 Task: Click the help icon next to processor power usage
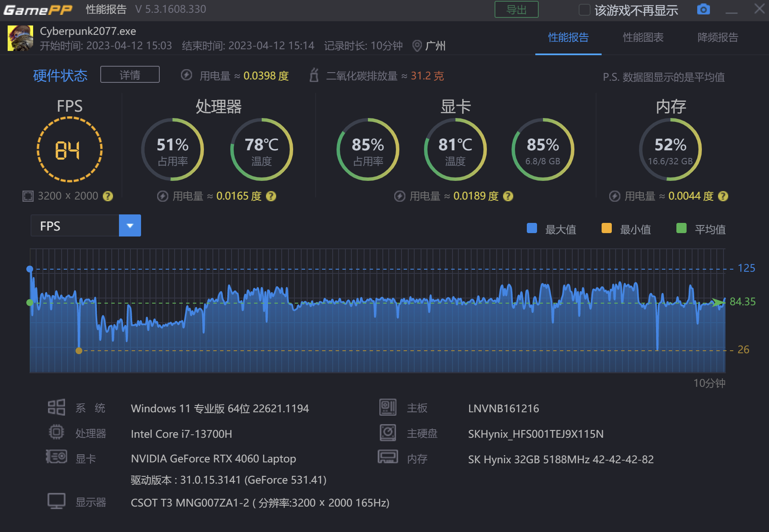(271, 196)
